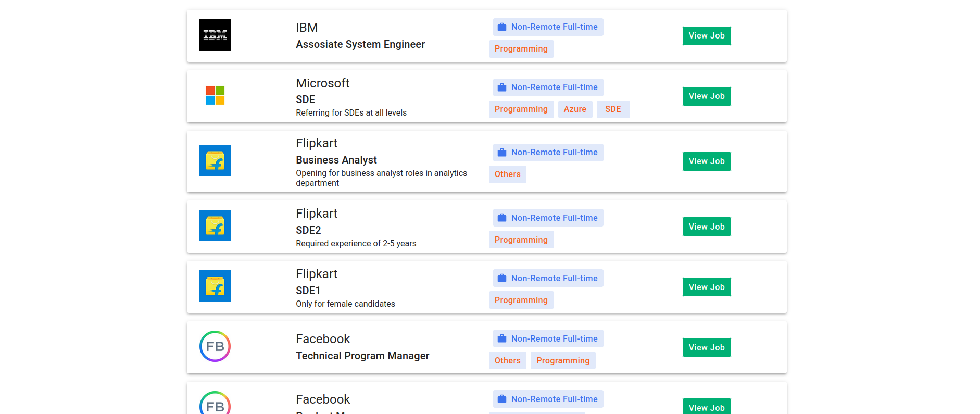Click Programming tag on Facebook Technical Program Manager

point(563,360)
